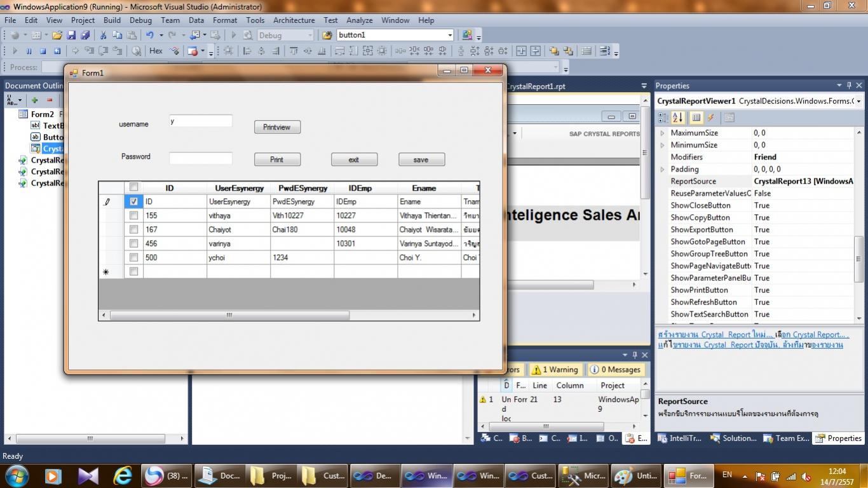Click the Undo icon in the toolbar
The height and width of the screenshot is (488, 868).
(149, 36)
